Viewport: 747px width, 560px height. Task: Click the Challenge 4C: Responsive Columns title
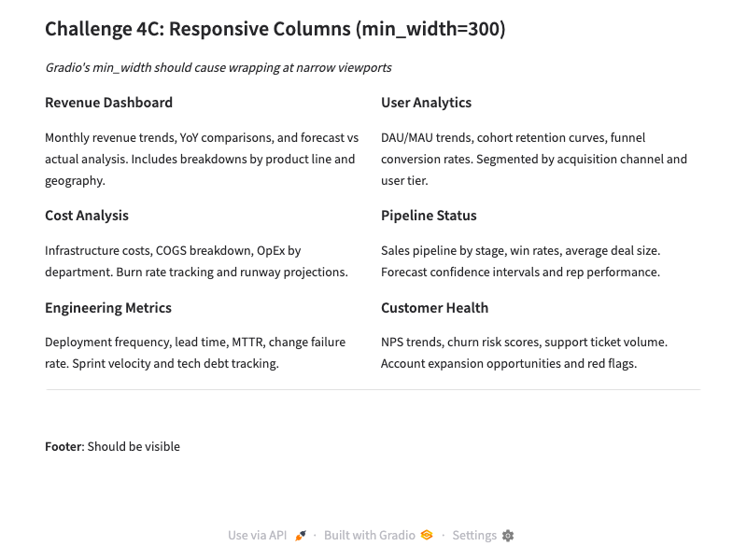tap(275, 29)
